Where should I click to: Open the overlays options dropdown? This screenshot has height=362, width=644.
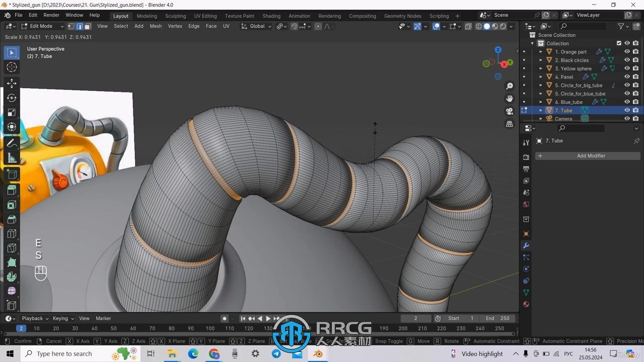click(444, 26)
